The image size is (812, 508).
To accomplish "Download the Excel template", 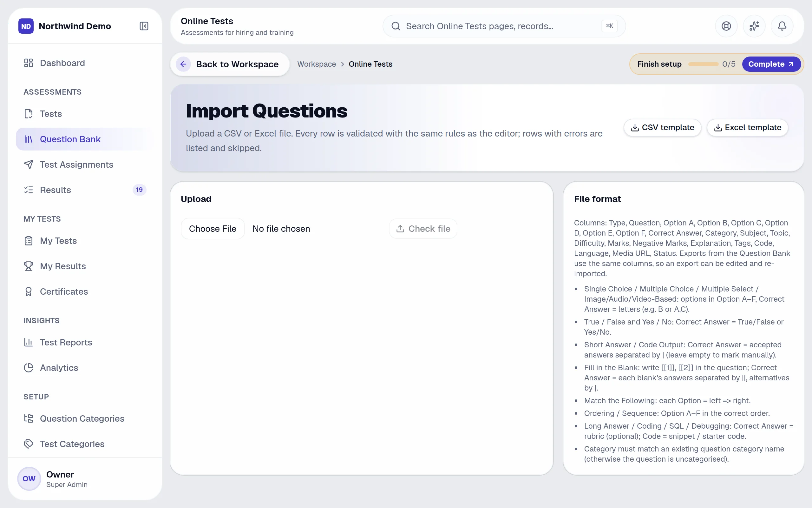I will pos(747,128).
